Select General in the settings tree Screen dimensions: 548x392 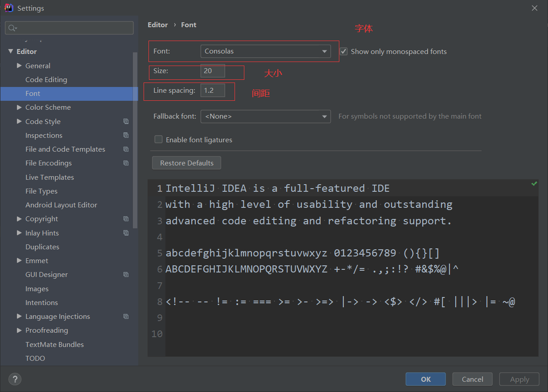point(38,66)
